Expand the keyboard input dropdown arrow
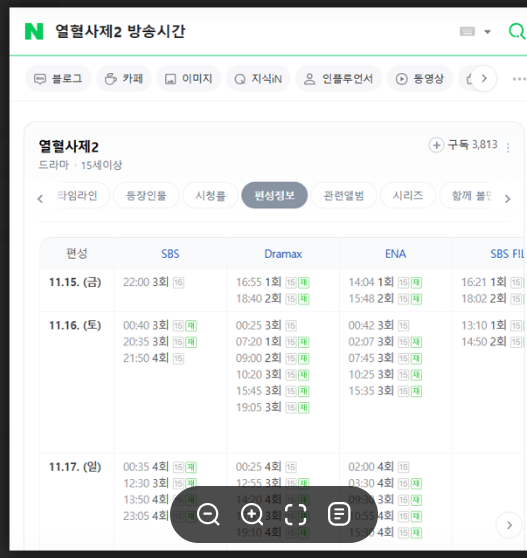This screenshot has height=558, width=527. (488, 32)
